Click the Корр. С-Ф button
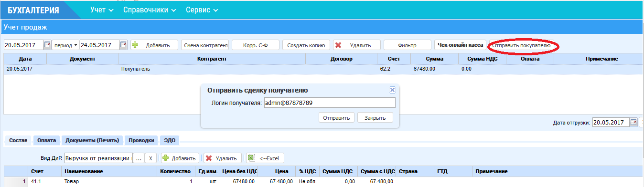The height and width of the screenshot is (187, 644). 256,45
